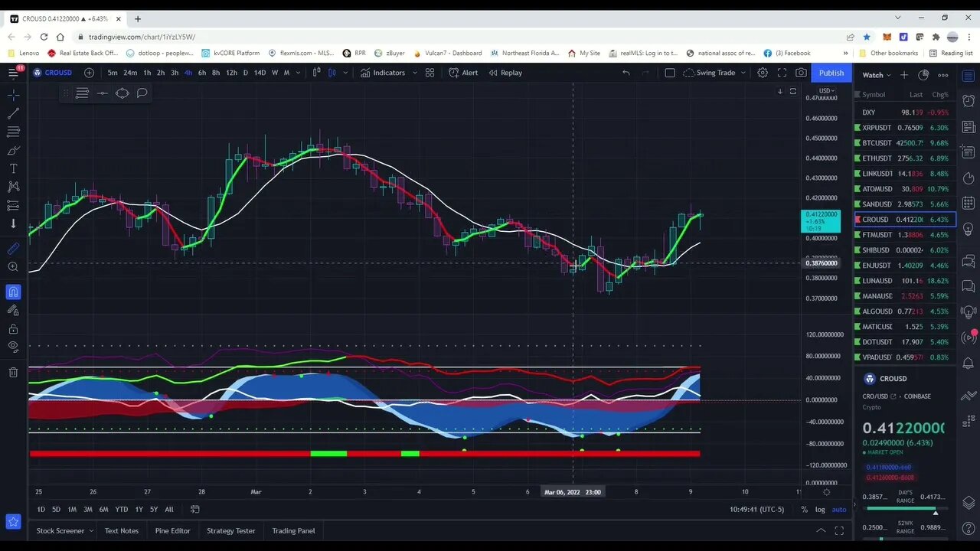Select the ruler measure tool

(13, 249)
